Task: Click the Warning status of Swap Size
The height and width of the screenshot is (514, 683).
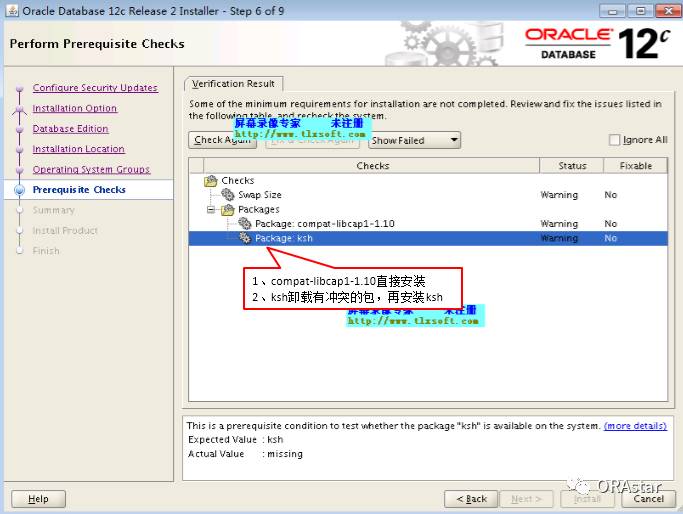Action: [x=559, y=195]
